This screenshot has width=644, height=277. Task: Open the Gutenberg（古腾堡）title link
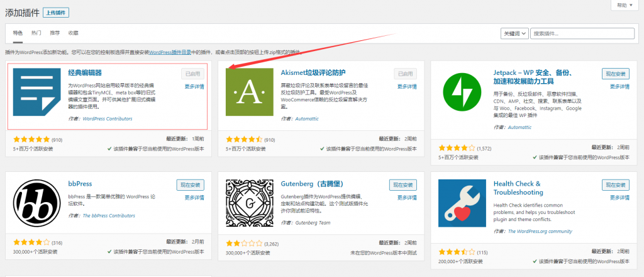click(313, 184)
